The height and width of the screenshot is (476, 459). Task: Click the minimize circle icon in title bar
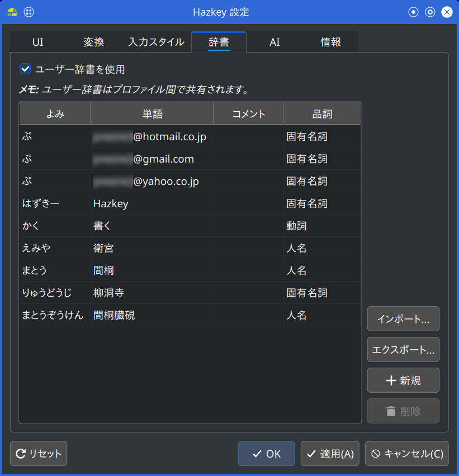coord(413,12)
